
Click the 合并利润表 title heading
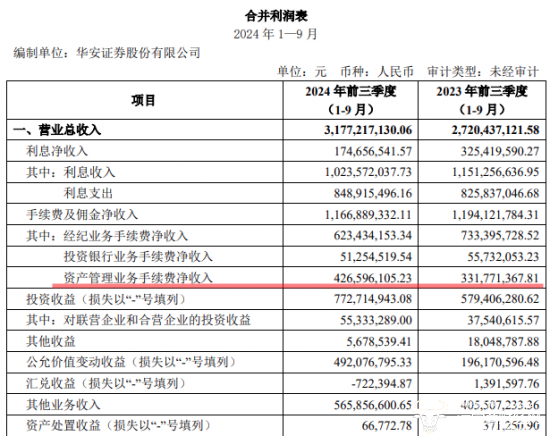pyautogui.click(x=276, y=16)
